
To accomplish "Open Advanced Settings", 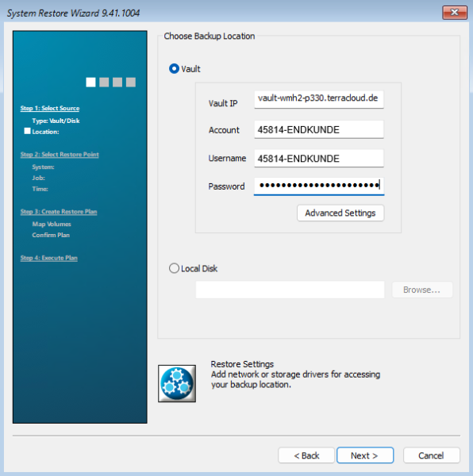I will pos(340,213).
